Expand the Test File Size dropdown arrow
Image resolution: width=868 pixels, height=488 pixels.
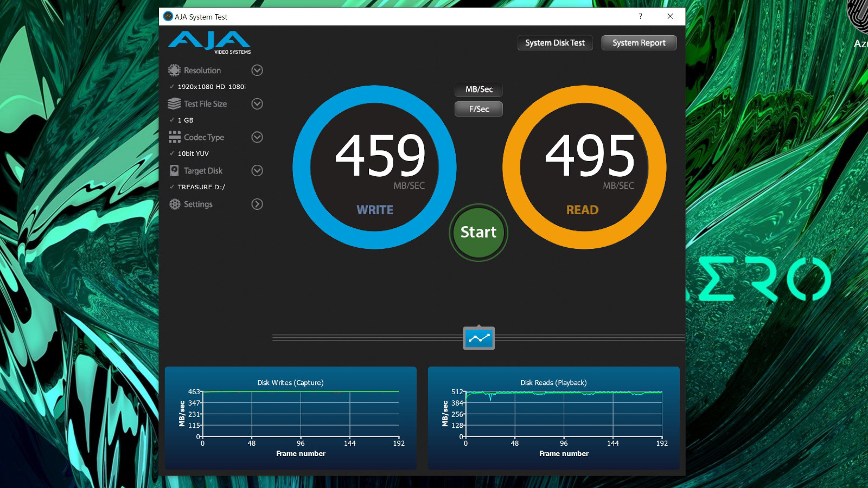pos(257,104)
